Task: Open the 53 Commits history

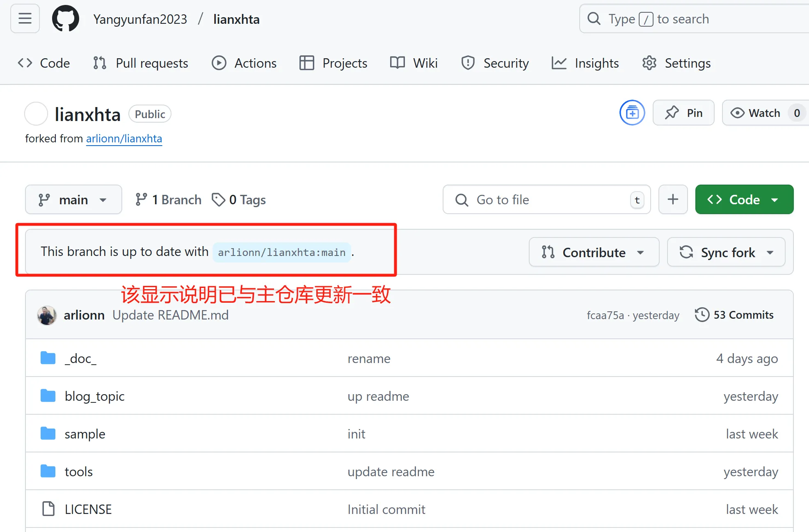Action: click(734, 315)
